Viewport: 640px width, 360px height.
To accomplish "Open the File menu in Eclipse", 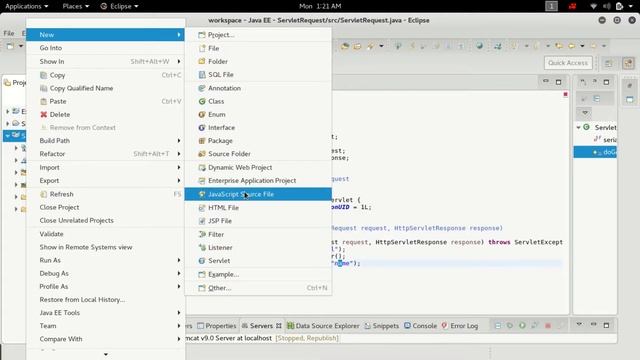I will pos(9,33).
